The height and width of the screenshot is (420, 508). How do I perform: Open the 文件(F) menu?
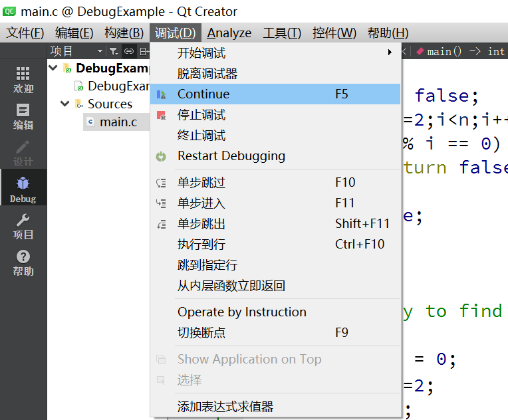(x=25, y=33)
